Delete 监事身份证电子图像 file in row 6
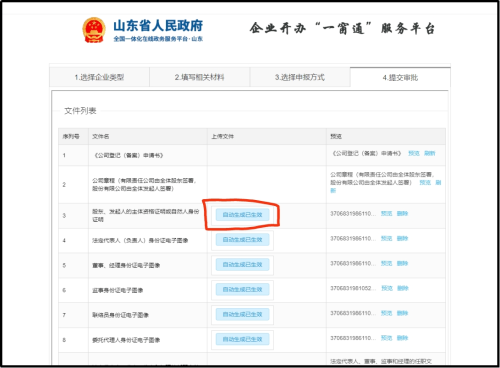 point(403,288)
